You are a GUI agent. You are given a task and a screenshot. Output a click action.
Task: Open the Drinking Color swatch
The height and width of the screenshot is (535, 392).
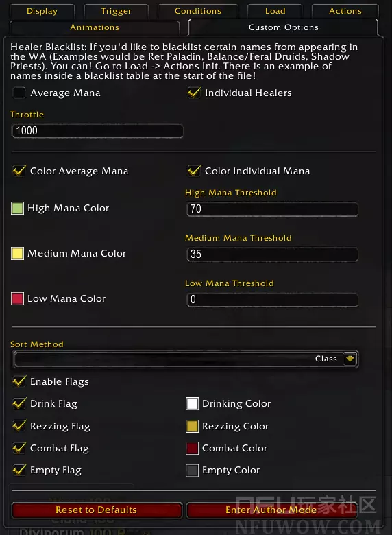(193, 403)
